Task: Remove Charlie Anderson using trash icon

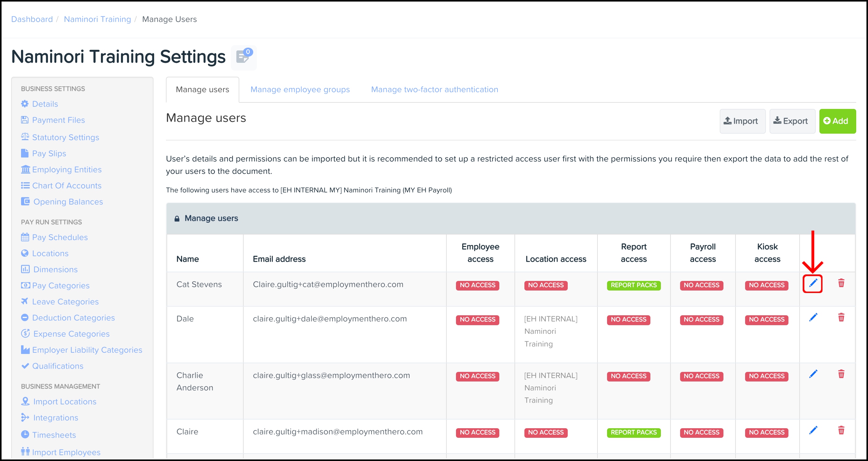Action: pos(841,374)
